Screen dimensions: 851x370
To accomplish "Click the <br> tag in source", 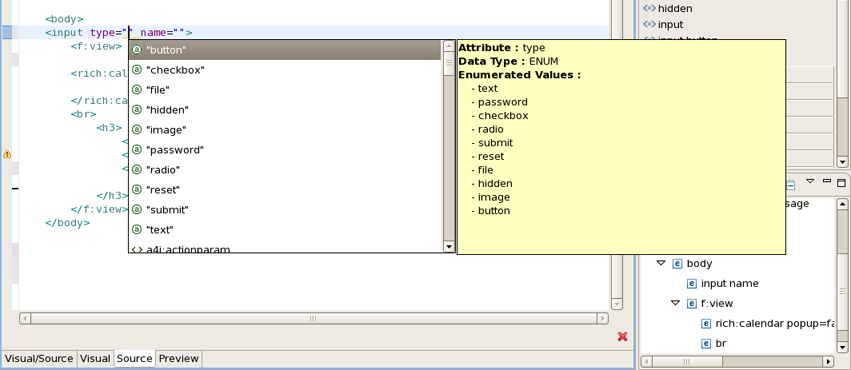I will (84, 114).
